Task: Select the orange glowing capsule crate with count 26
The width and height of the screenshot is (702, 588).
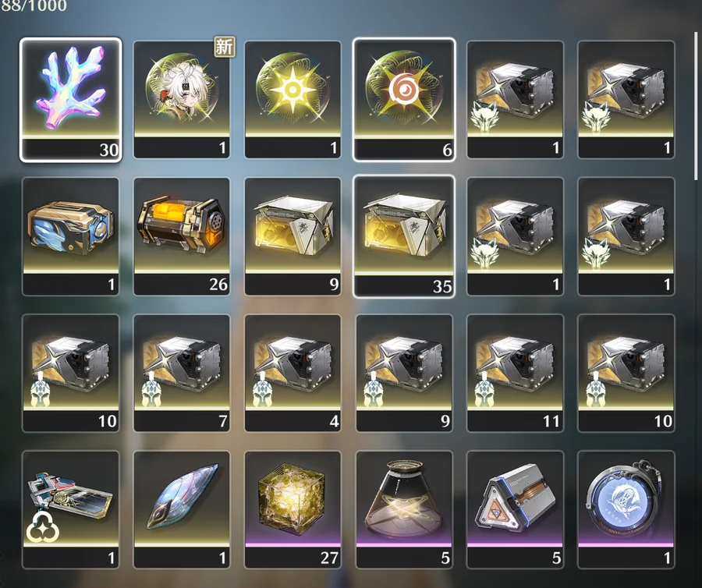Action: (x=182, y=236)
